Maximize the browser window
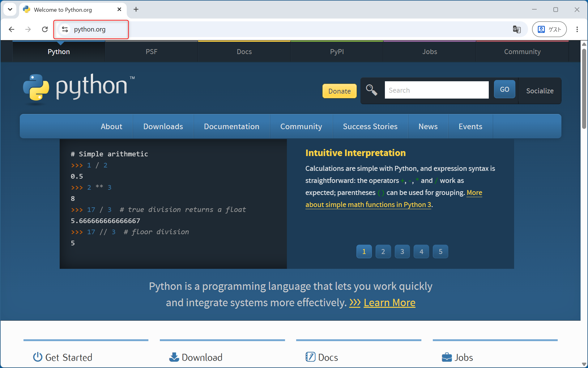 coord(556,10)
